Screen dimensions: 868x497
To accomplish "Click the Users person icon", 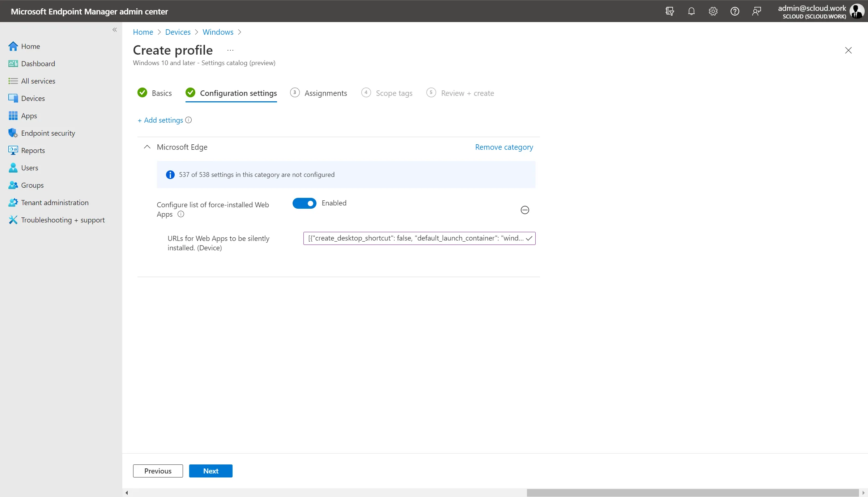I will [x=13, y=168].
